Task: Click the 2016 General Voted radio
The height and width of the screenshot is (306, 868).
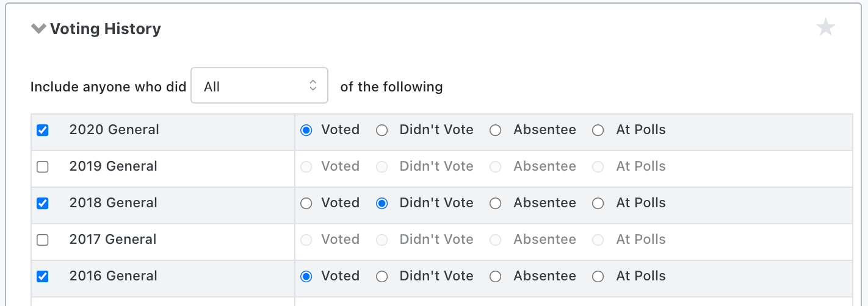Action: coord(306,276)
